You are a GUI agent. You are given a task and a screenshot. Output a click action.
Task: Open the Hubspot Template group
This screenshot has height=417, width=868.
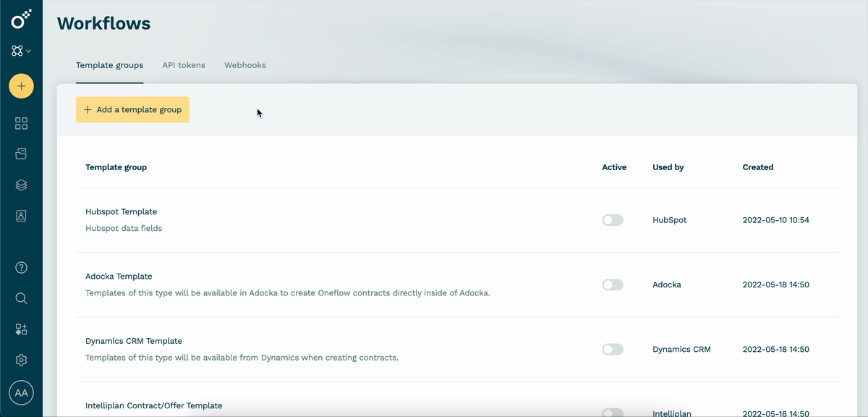pos(121,212)
